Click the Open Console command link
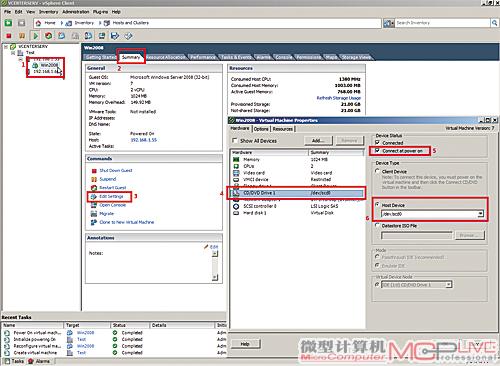The height and width of the screenshot is (366, 500). tap(113, 205)
